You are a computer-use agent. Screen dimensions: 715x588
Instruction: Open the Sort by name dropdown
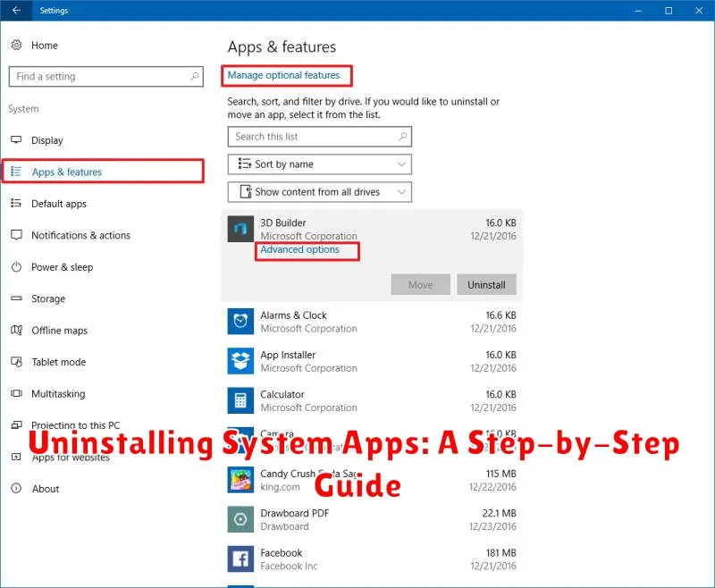click(x=319, y=164)
